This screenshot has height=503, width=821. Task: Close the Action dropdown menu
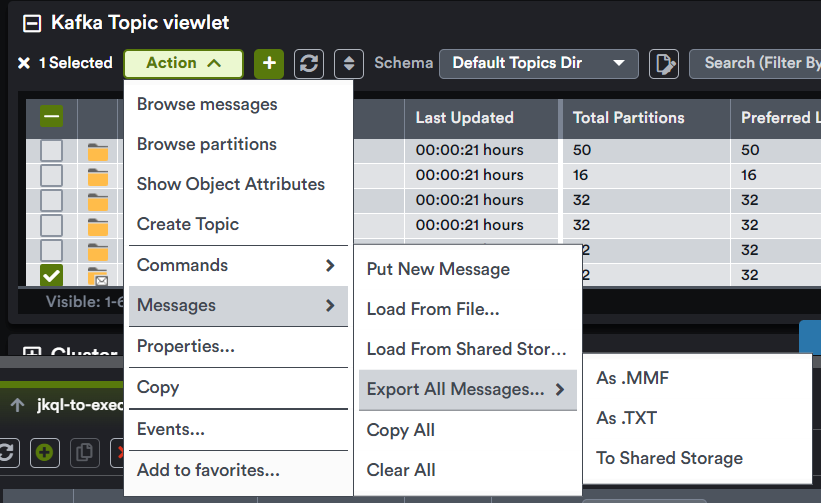[x=183, y=63]
